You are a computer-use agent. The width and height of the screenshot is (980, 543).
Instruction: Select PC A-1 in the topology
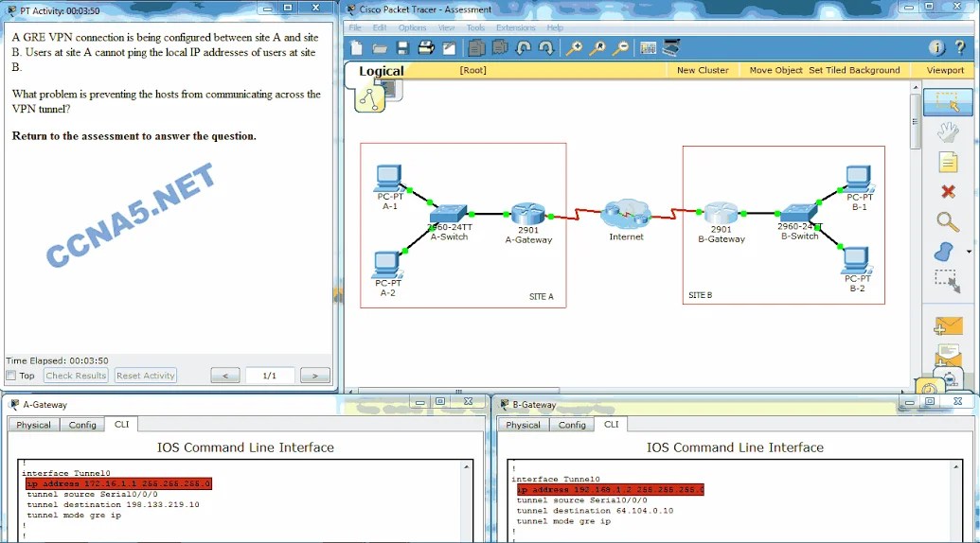coord(389,179)
